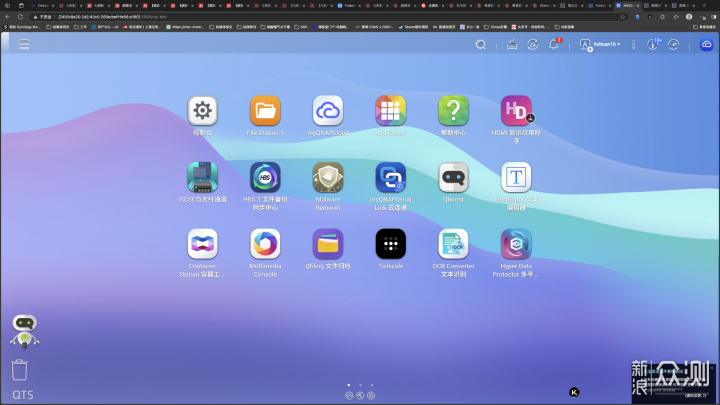Image resolution: width=720 pixels, height=405 pixels.
Task: Focus the browser address bar
Action: click(x=328, y=17)
